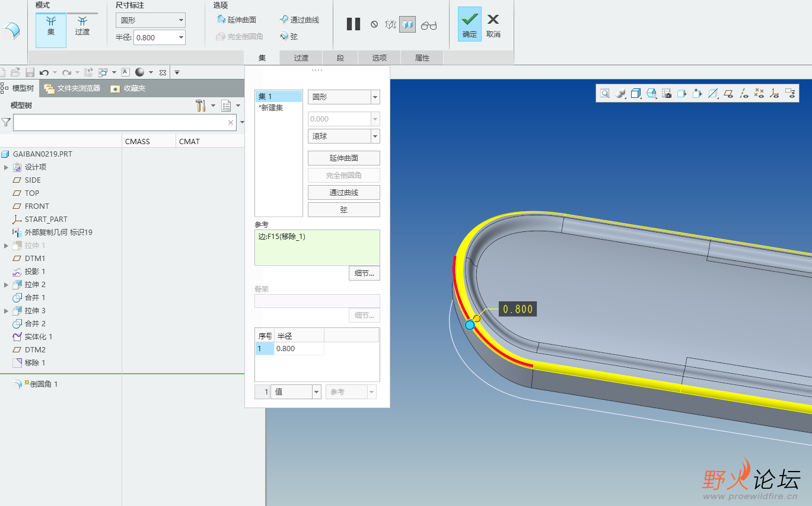Click 延伸曲面 button in sets panel
Screen dimensions: 812x506
pos(344,158)
